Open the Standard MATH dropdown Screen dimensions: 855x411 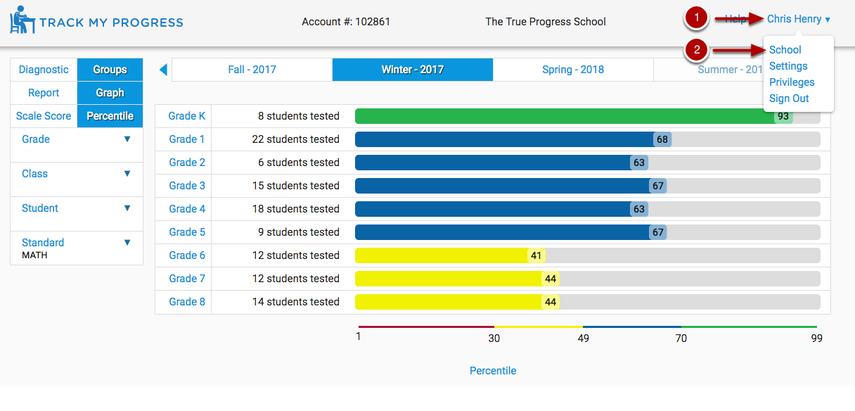pyautogui.click(x=76, y=248)
